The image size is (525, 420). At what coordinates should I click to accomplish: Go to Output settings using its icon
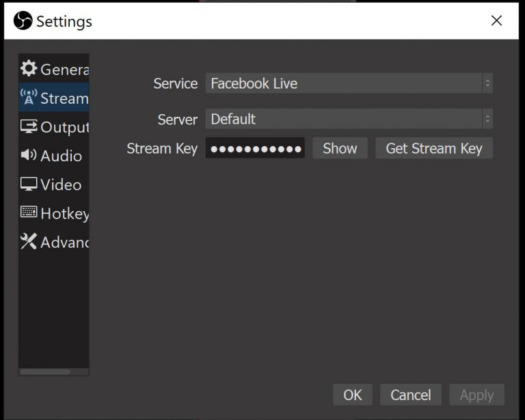[29, 126]
